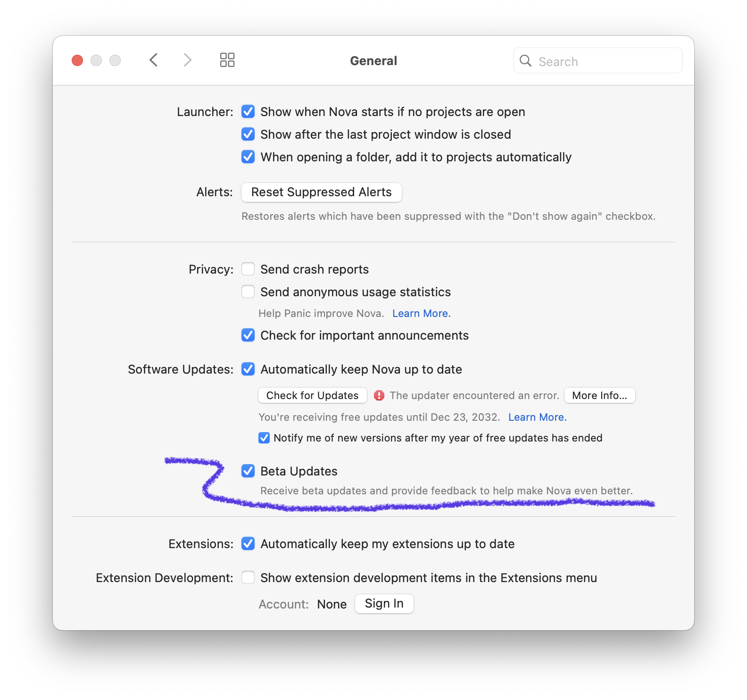Image resolution: width=747 pixels, height=700 pixels.
Task: Open Learn More about free updates
Action: point(537,417)
